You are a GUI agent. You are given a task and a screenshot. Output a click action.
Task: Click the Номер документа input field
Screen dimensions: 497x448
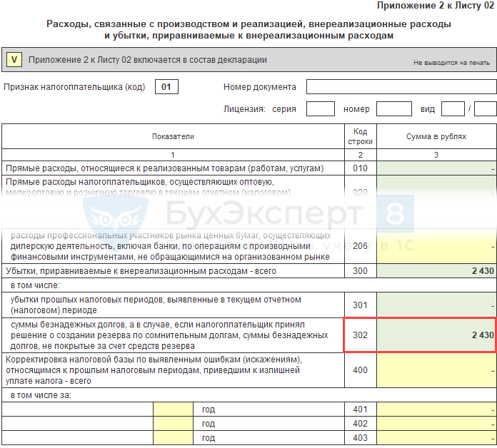401,87
